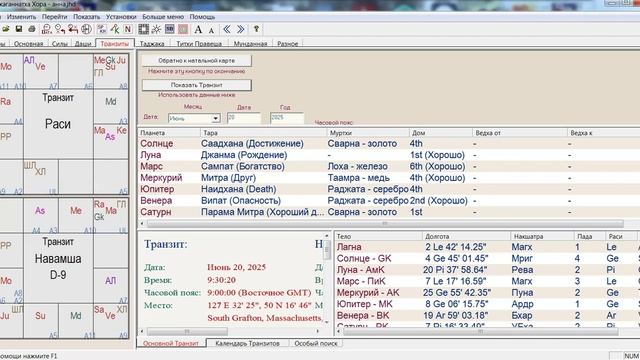640x360 pixels.
Task: Click the Показать Транзит button
Action: point(197,85)
